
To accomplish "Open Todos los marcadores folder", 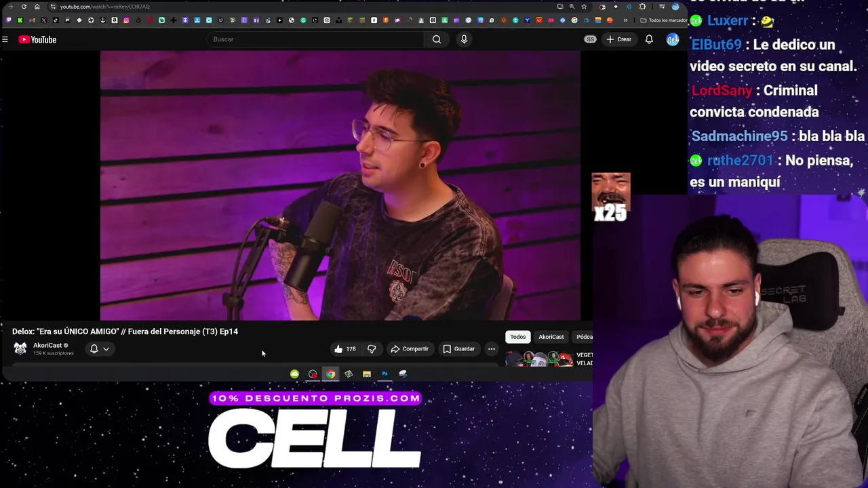I will pyautogui.click(x=663, y=20).
